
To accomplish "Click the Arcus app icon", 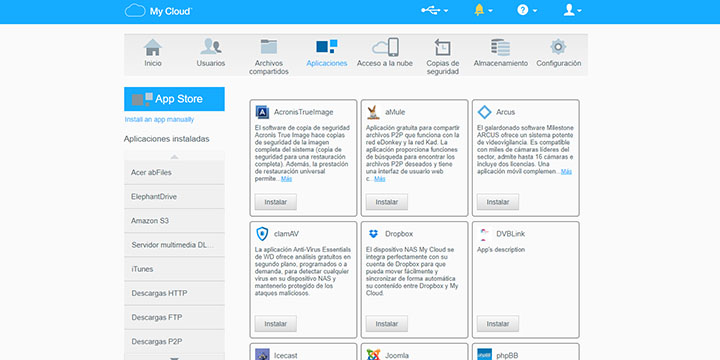I will tap(484, 112).
